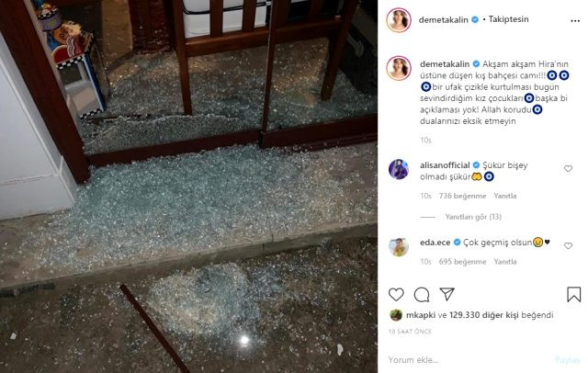Open the broken glass photo

(188, 186)
